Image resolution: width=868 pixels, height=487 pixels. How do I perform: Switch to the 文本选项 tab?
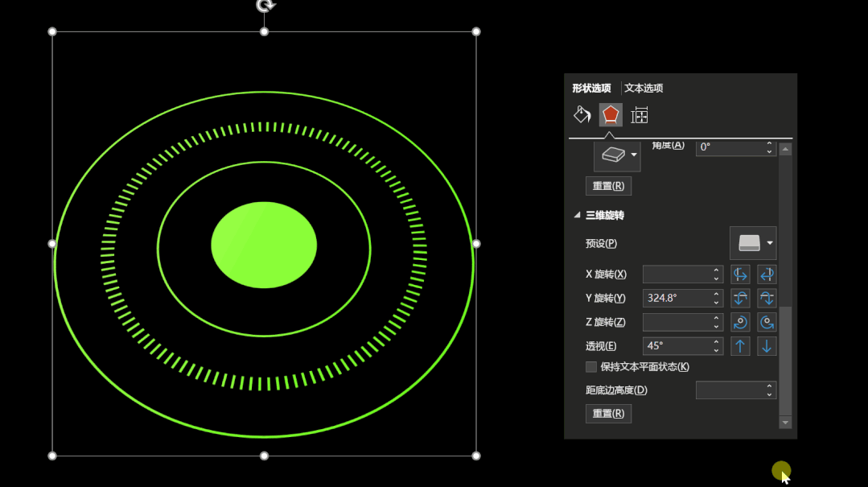[644, 89]
